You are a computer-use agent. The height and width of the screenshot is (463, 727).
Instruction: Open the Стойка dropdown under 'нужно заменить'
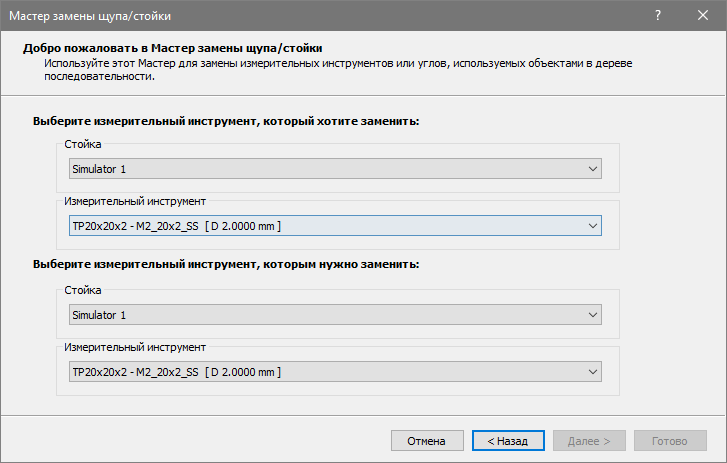pos(335,314)
